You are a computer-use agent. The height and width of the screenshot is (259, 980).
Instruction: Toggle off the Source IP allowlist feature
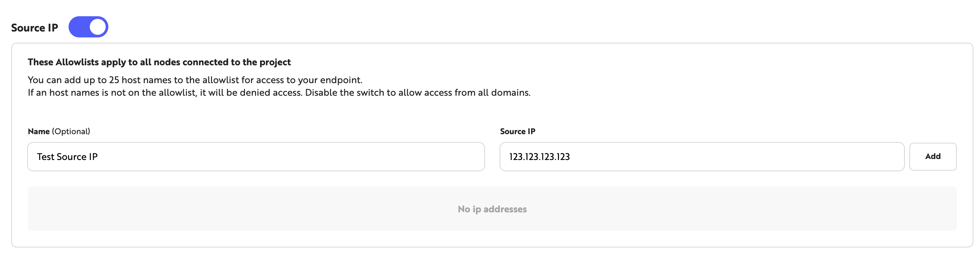[x=88, y=26]
